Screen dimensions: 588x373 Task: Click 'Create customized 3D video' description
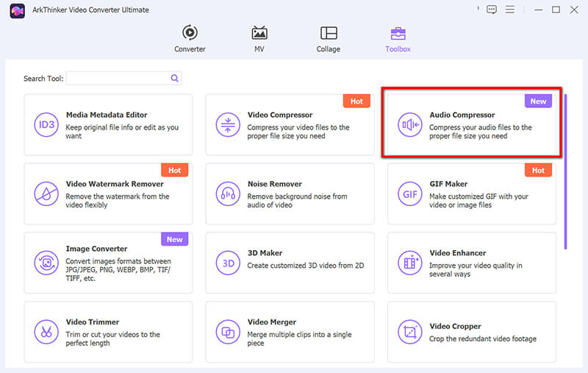[x=306, y=266]
